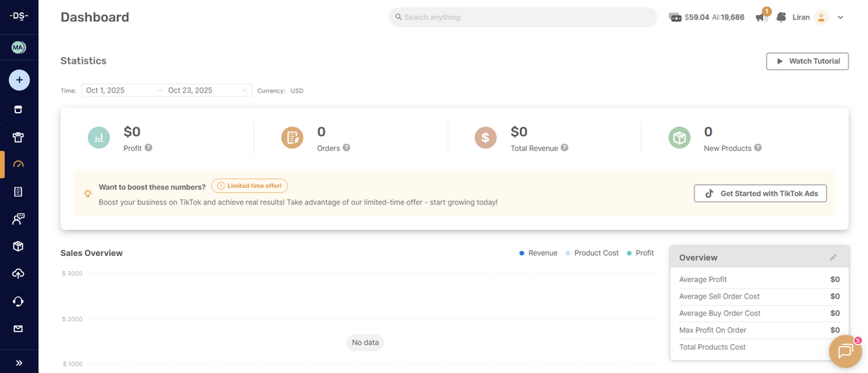The image size is (868, 373).
Task: Click the DS logo in sidebar
Action: coord(19,16)
